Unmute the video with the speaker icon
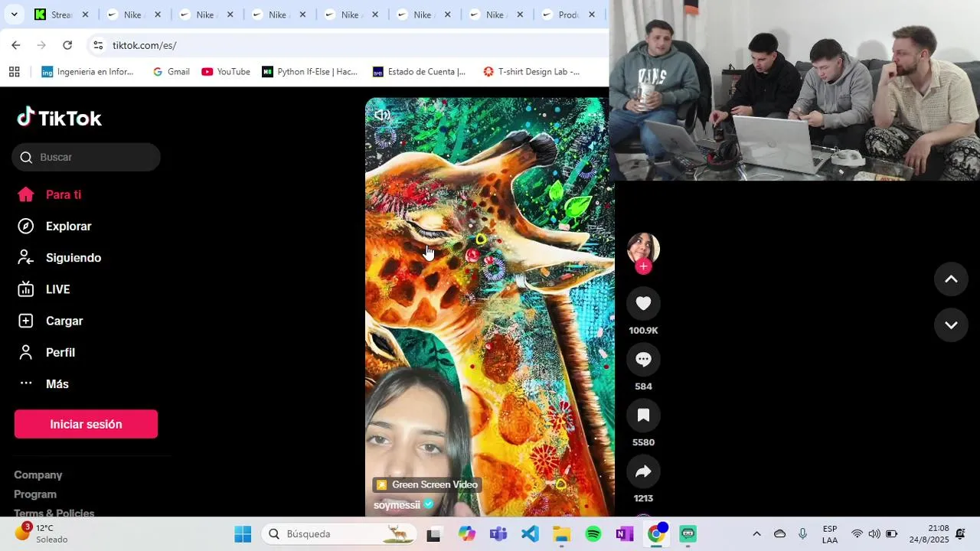980x551 pixels. (381, 115)
